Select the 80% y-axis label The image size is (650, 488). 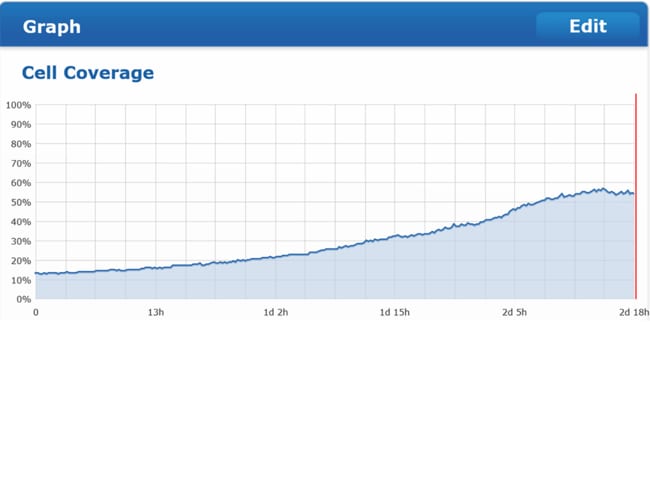(x=19, y=144)
